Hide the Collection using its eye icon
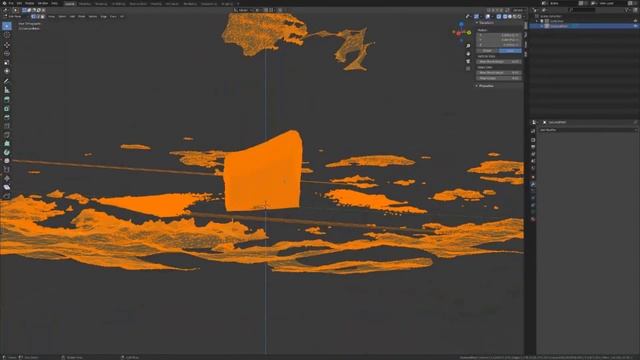The image size is (640, 360). (x=635, y=21)
